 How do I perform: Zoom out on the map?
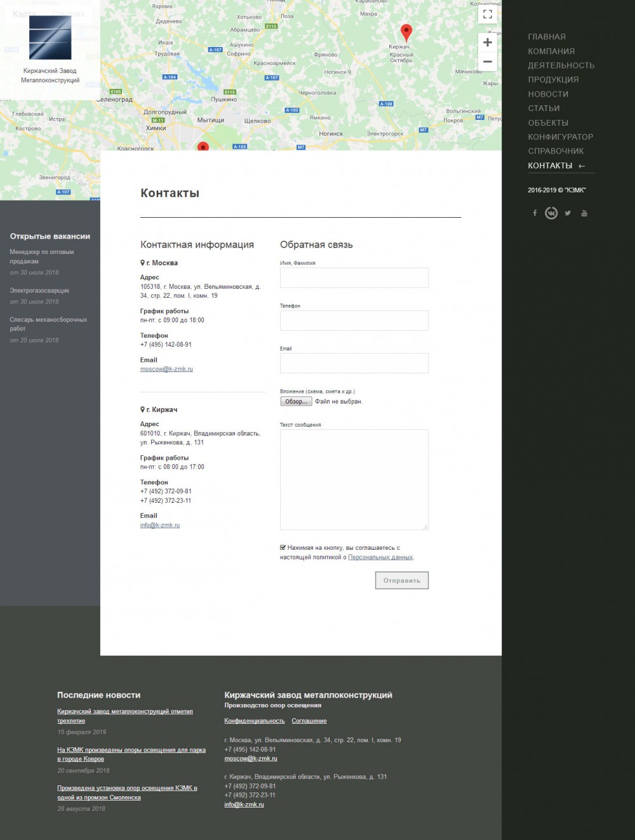click(x=488, y=62)
